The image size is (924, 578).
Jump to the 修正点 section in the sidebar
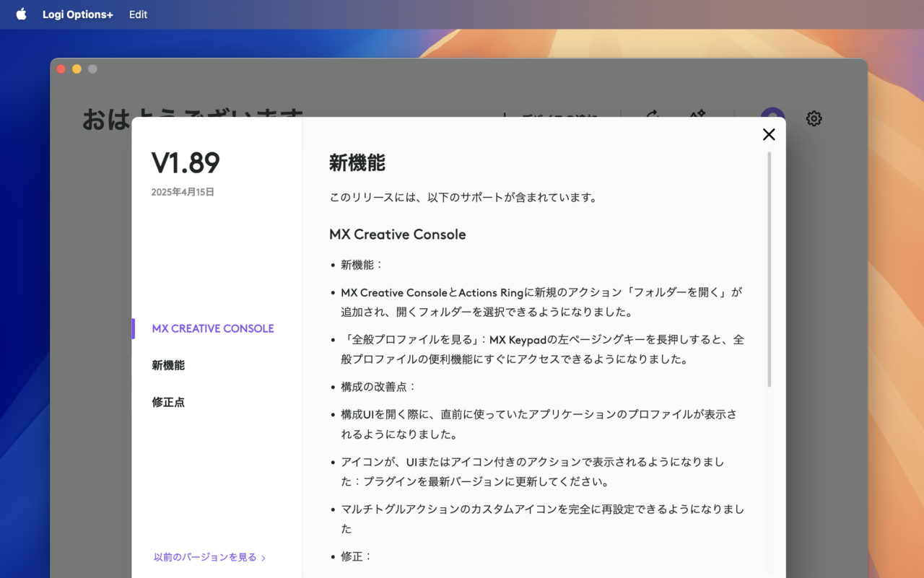coord(168,402)
